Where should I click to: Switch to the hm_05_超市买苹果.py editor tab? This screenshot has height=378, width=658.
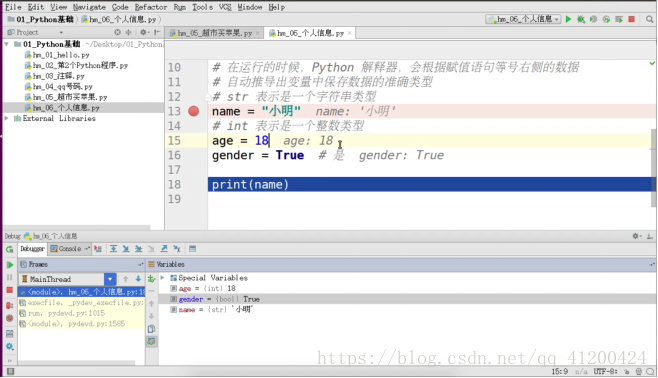point(214,33)
